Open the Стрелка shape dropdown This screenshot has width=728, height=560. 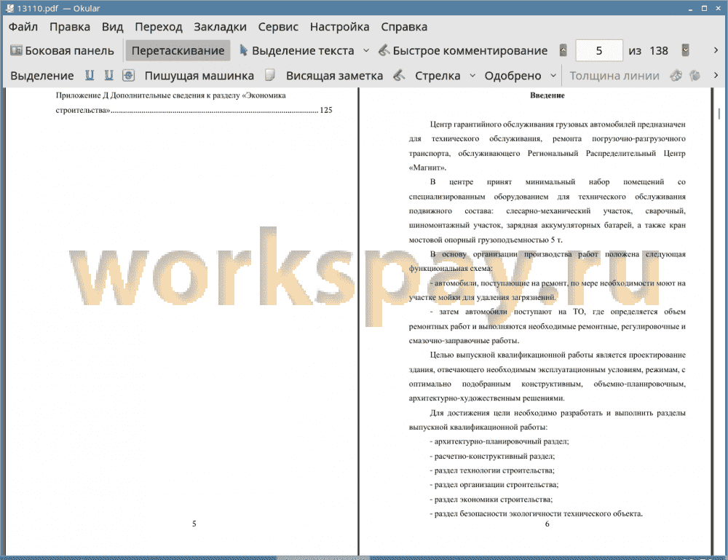point(472,76)
